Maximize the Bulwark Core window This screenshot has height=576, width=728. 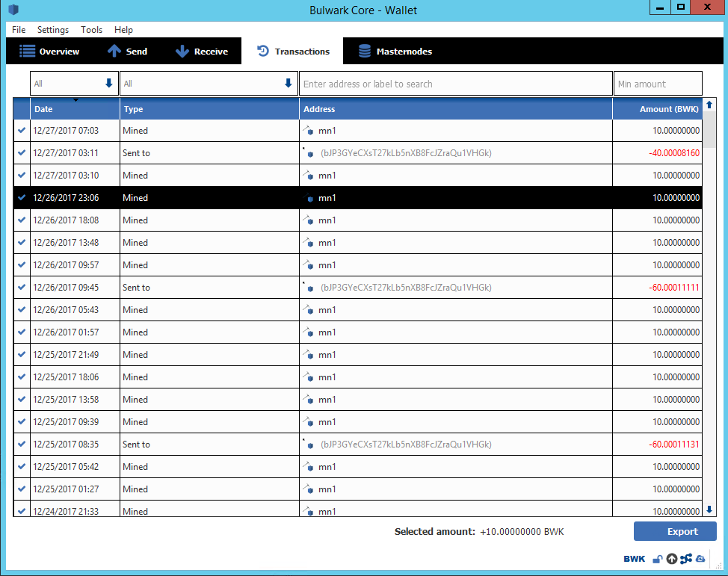(680, 7)
